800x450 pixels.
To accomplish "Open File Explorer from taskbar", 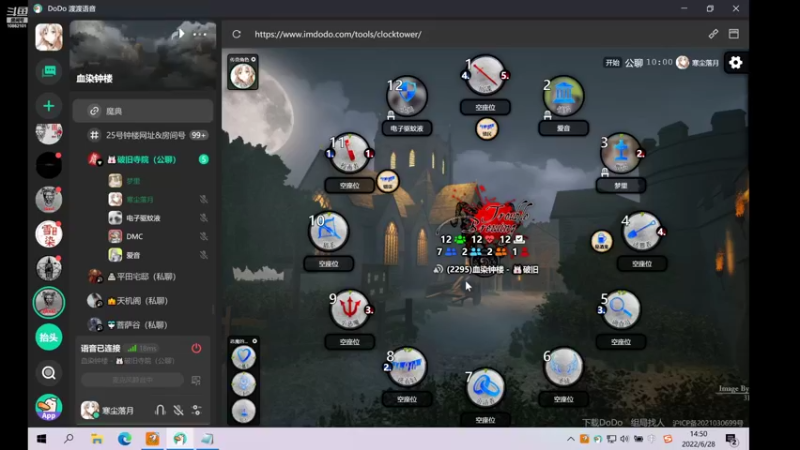I will coord(97,439).
